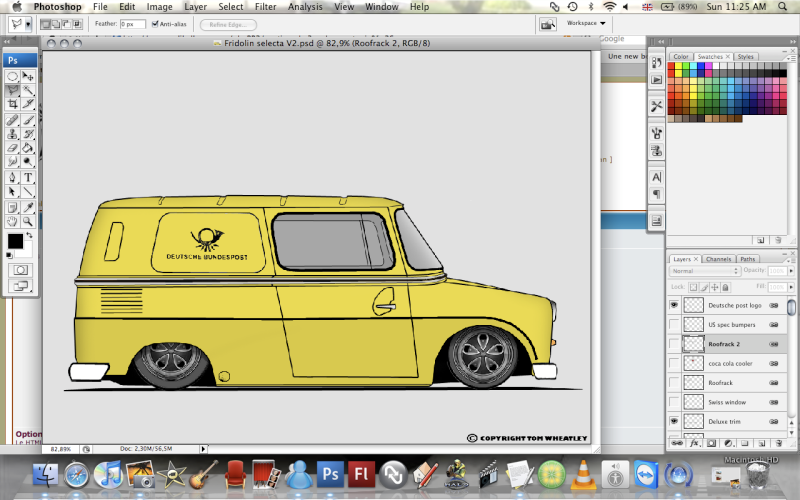Open background color picker
This screenshot has height=500, width=800.
point(27,251)
